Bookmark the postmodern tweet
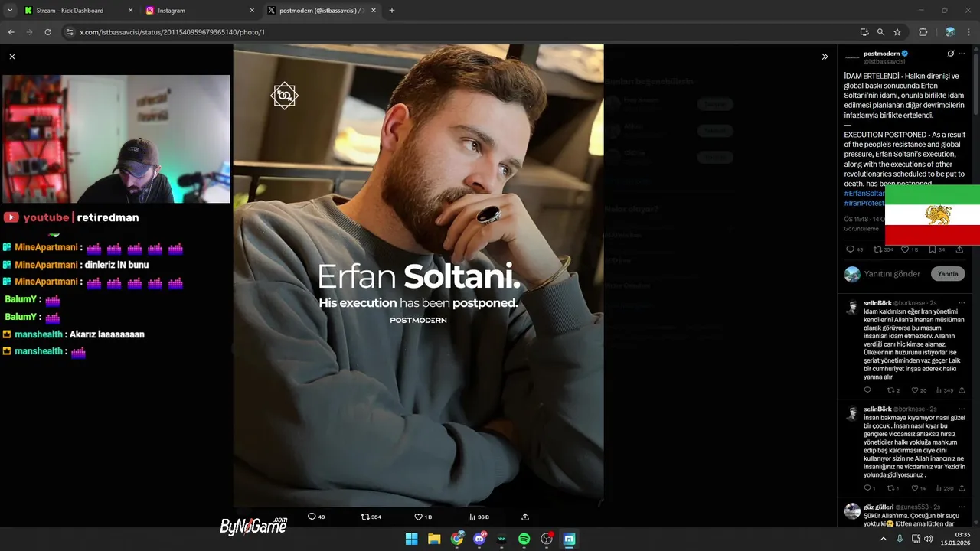 [x=933, y=249]
